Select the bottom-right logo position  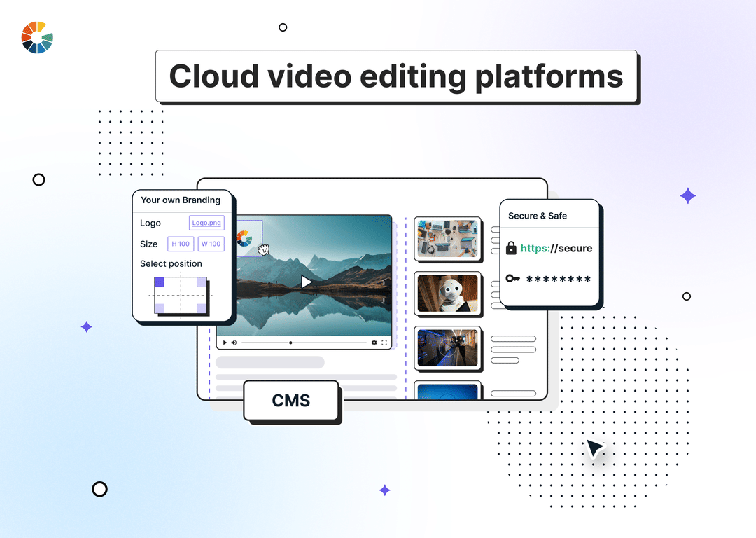pos(202,308)
